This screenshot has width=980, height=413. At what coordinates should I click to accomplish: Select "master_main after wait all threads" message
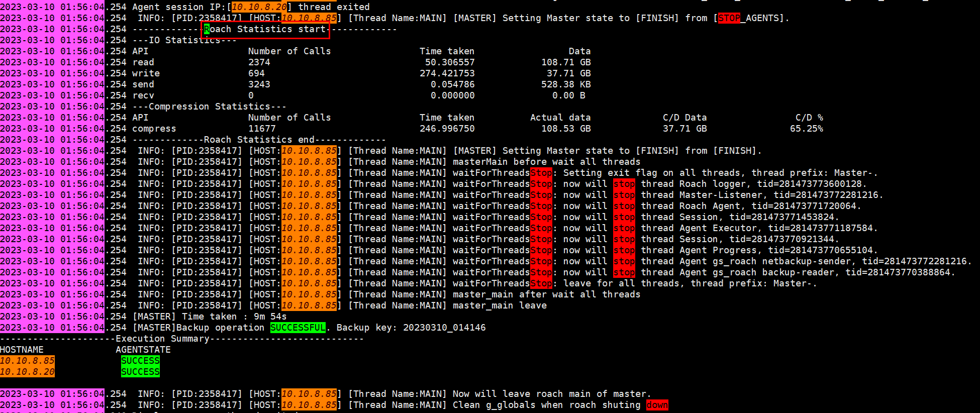[x=547, y=294]
